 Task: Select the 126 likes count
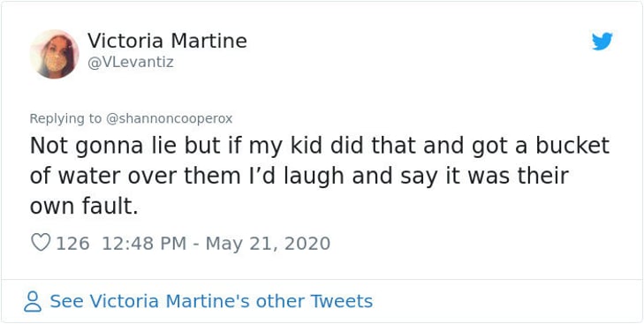tap(72, 243)
